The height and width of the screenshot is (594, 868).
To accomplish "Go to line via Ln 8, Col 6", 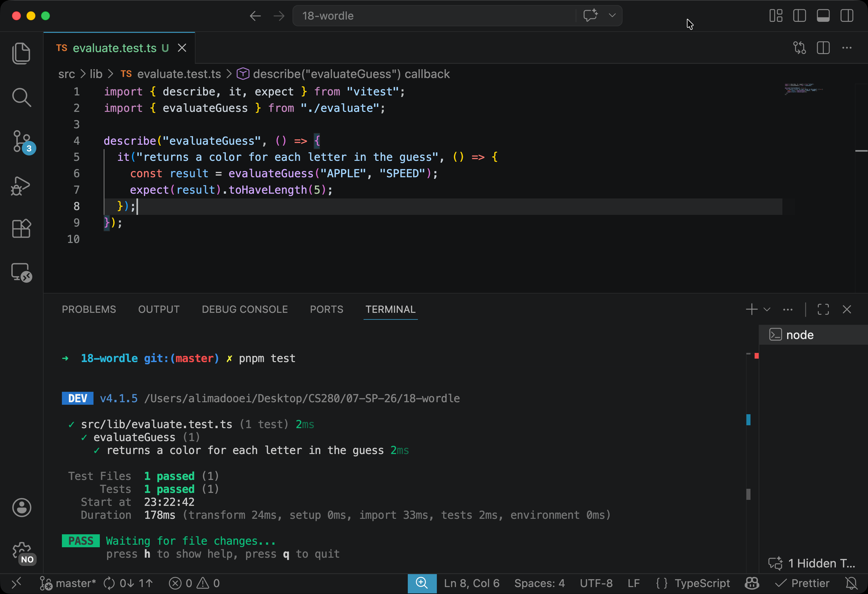I will click(472, 583).
